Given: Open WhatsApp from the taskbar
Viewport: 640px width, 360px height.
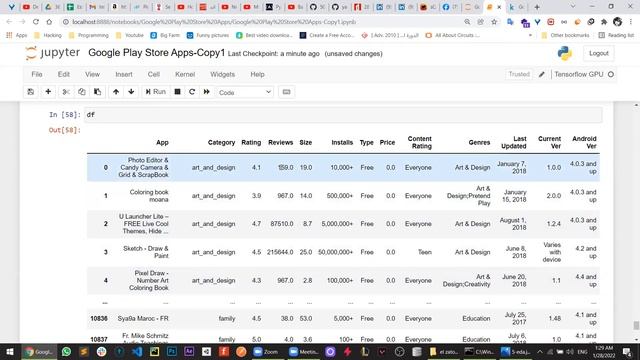Looking at the screenshot, I should (x=67, y=351).
